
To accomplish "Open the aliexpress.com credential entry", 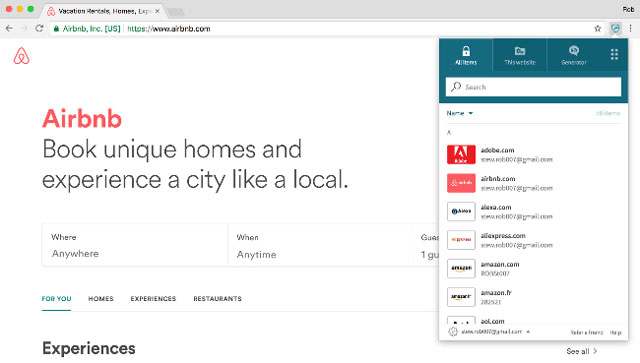I will (x=533, y=240).
